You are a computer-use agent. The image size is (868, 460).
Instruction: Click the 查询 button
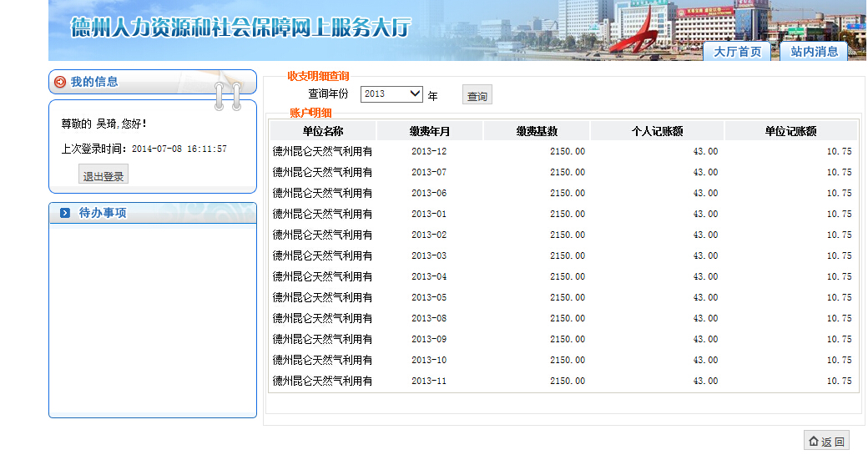click(477, 96)
